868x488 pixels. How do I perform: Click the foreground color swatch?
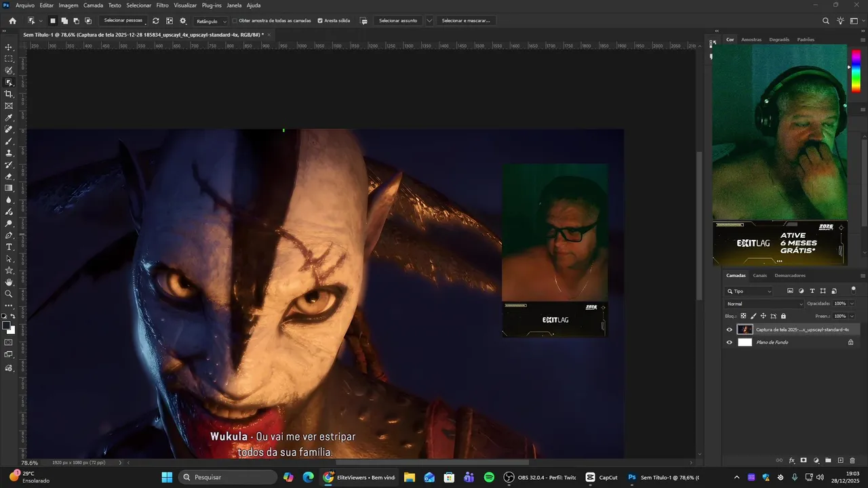(x=7, y=326)
